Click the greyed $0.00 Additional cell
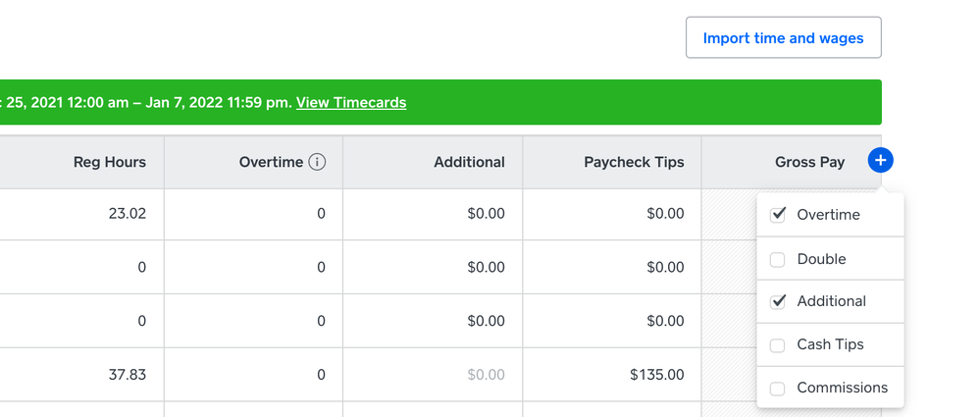The width and height of the screenshot is (980, 417). point(486,374)
